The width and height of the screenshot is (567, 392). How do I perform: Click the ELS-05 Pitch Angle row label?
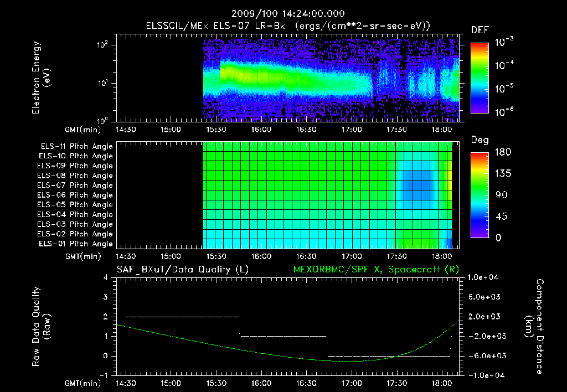pos(75,205)
